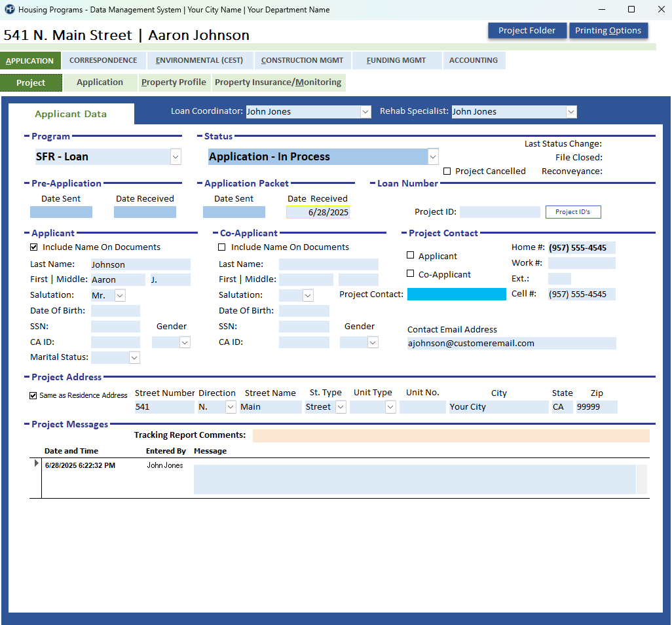
Task: Click the Co-Applicant SSN field
Action: [304, 327]
